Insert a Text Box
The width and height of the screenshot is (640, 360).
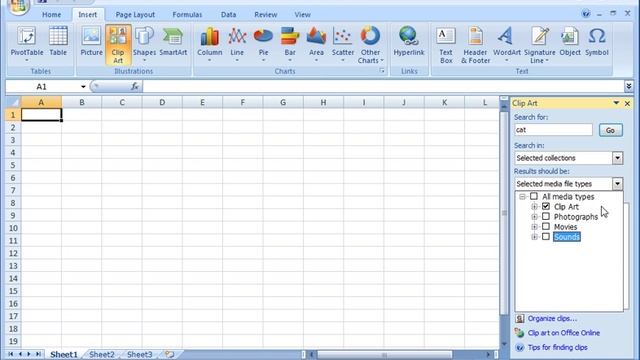tap(446, 44)
